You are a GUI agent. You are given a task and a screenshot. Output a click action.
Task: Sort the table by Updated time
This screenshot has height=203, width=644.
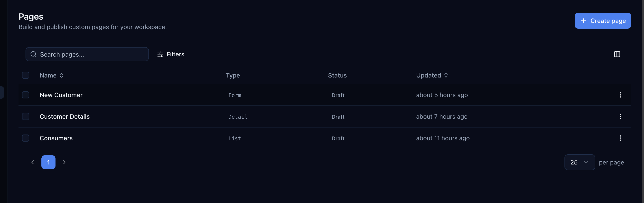(432, 75)
